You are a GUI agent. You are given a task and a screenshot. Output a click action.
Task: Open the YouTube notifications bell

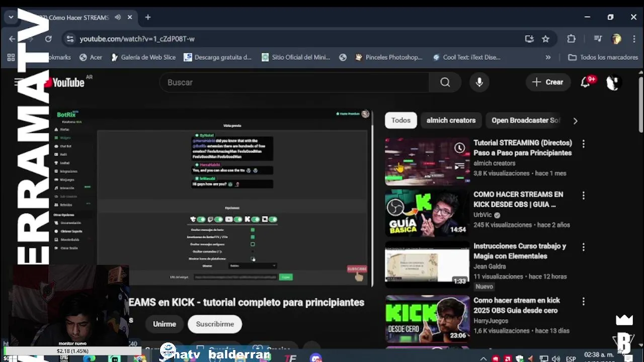[x=586, y=82]
